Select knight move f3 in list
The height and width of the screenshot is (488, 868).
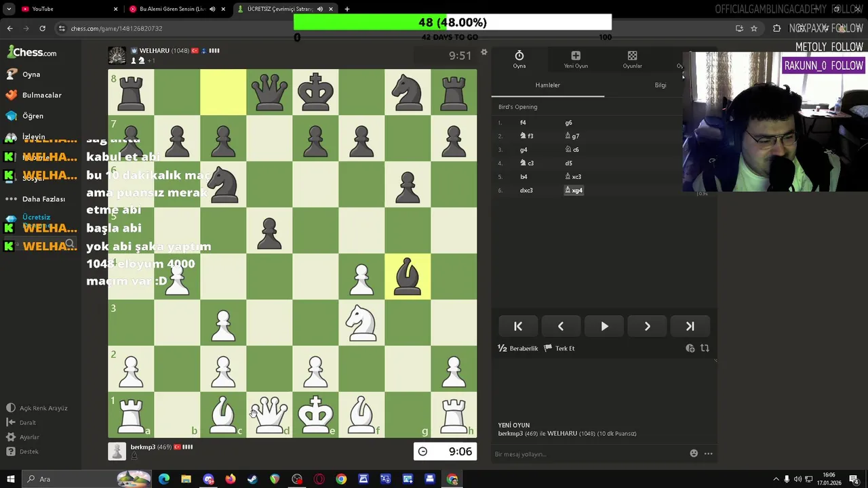pos(526,136)
